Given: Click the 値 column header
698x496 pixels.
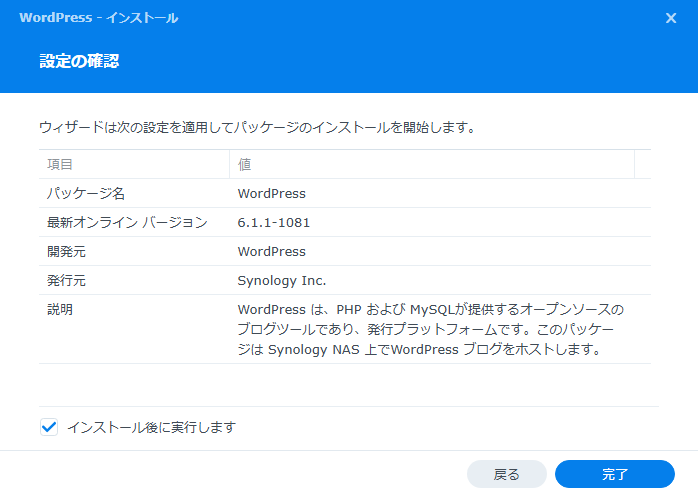Looking at the screenshot, I should click(432, 164).
